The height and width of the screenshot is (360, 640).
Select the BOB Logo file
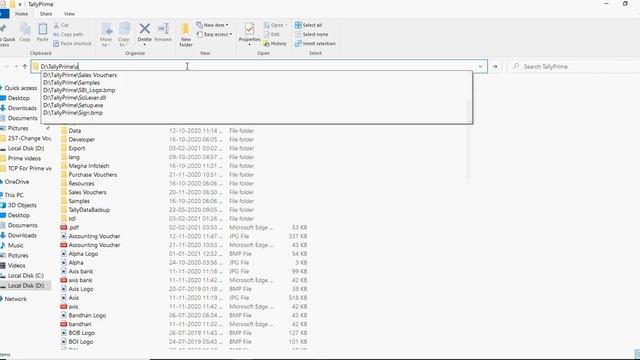(x=81, y=333)
